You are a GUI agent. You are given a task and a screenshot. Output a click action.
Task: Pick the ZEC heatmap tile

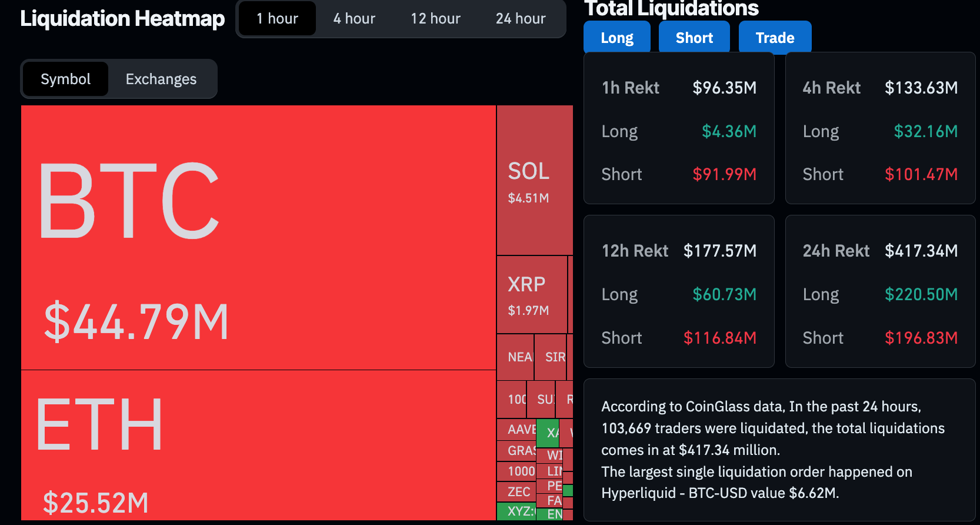click(516, 491)
